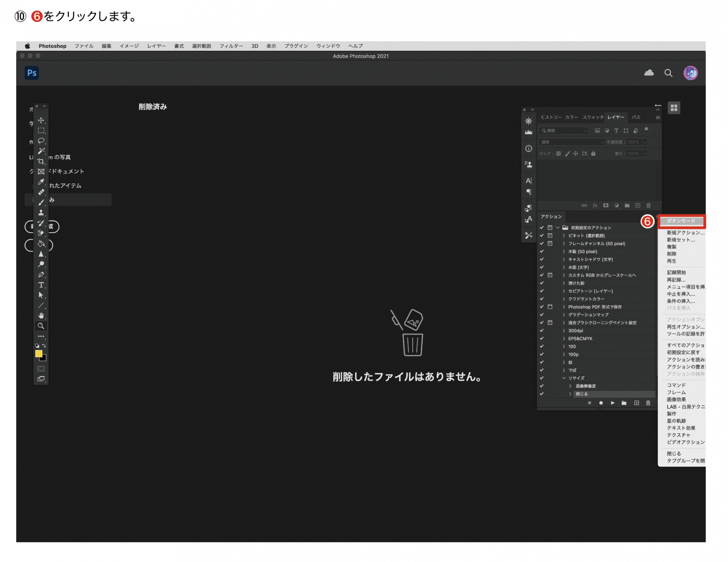Select the Dodge tool
728x562 pixels.
[x=41, y=264]
